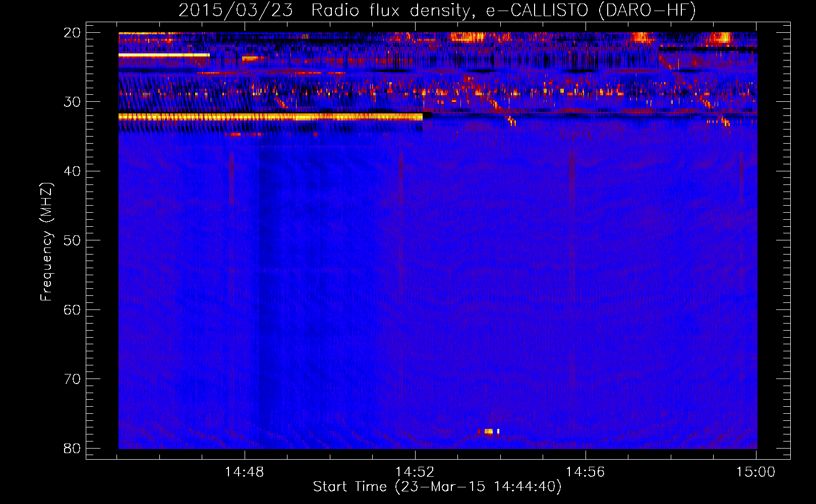Click the 20 frequency tick label

(x=72, y=33)
